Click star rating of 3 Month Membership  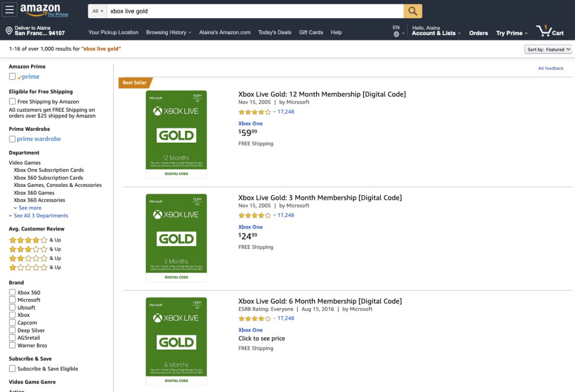click(255, 216)
